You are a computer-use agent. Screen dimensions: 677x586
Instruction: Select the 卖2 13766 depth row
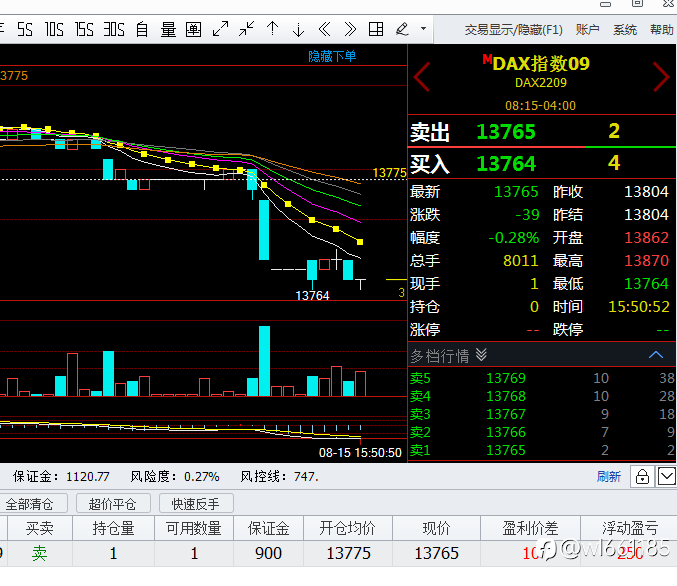click(542, 432)
